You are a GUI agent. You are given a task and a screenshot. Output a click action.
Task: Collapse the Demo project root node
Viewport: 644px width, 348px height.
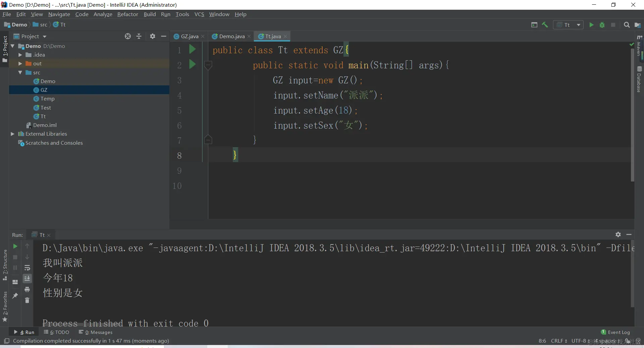13,46
